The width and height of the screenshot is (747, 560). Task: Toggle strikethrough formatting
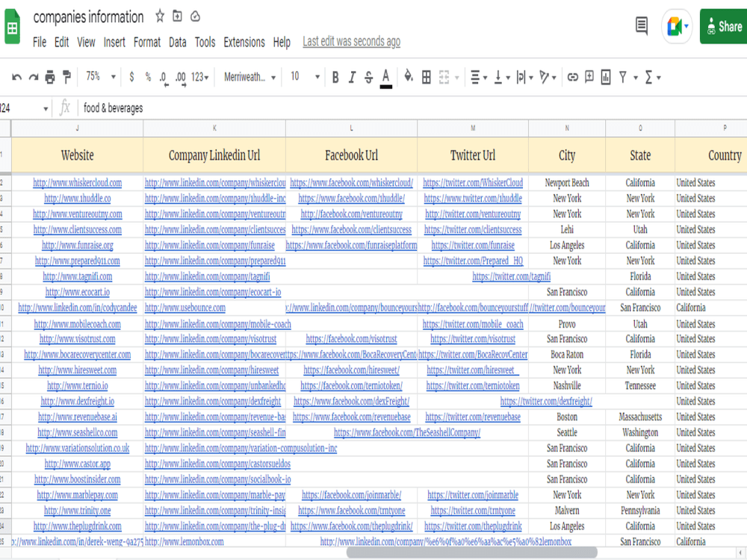coord(369,77)
